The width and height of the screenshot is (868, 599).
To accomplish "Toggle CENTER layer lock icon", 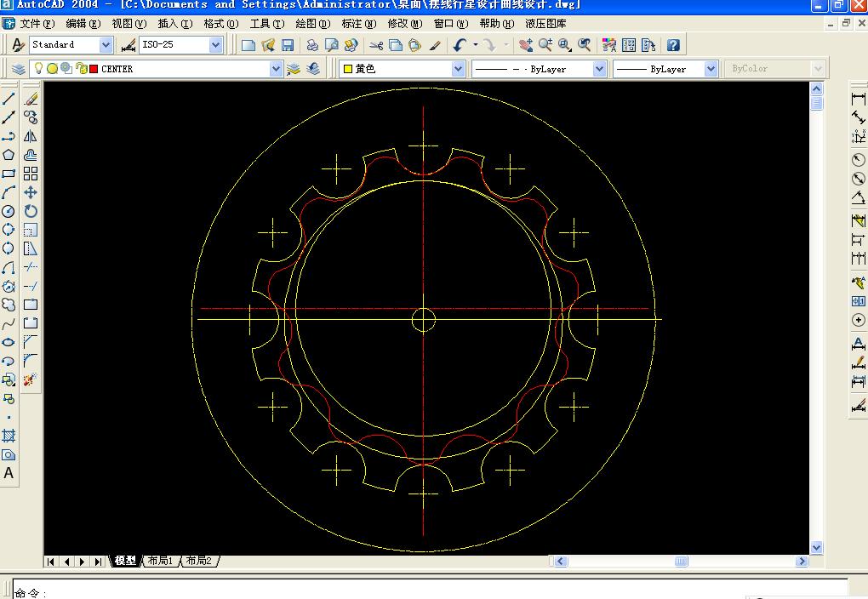I will click(x=82, y=68).
